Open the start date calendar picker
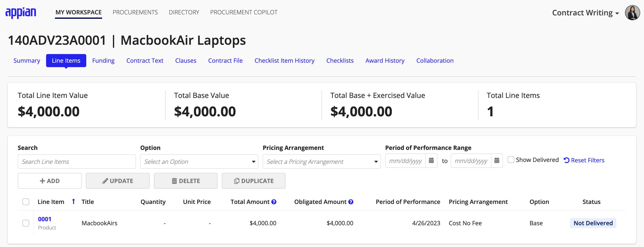644x247 pixels. tap(431, 161)
